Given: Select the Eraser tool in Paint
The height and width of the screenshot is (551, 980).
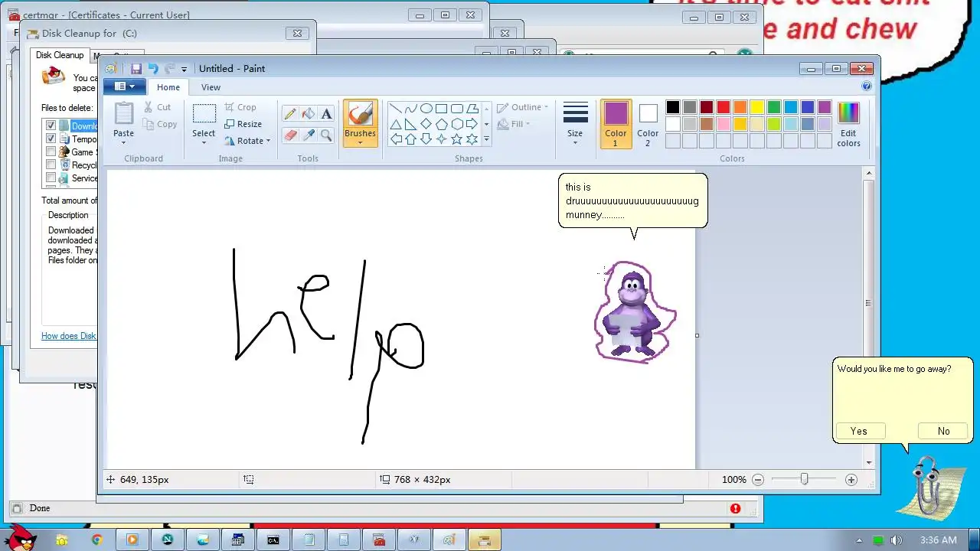Looking at the screenshot, I should [x=289, y=135].
